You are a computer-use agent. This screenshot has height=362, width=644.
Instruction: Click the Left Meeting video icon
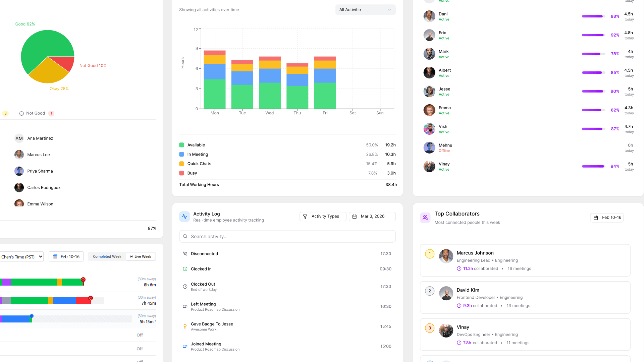click(x=185, y=306)
